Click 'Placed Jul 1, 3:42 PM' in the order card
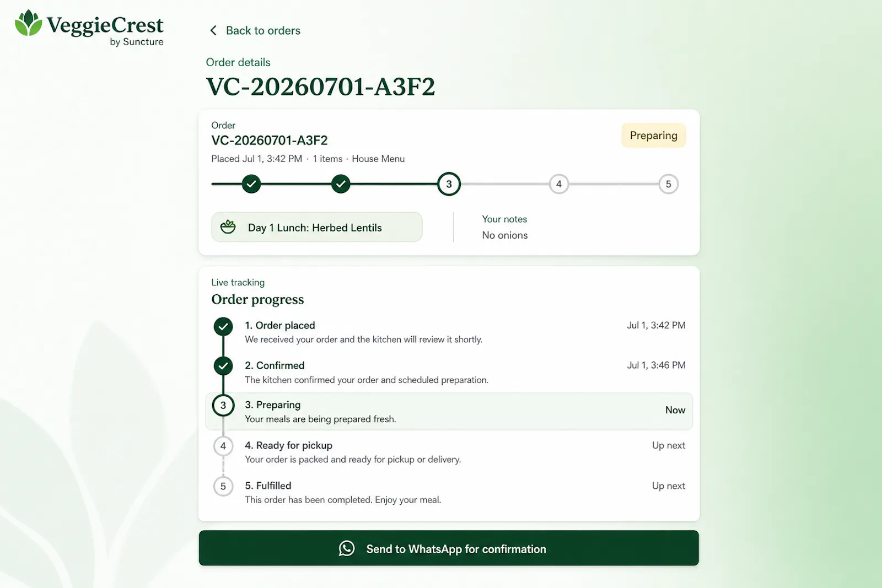Screen dimensions: 882x588 (257, 159)
